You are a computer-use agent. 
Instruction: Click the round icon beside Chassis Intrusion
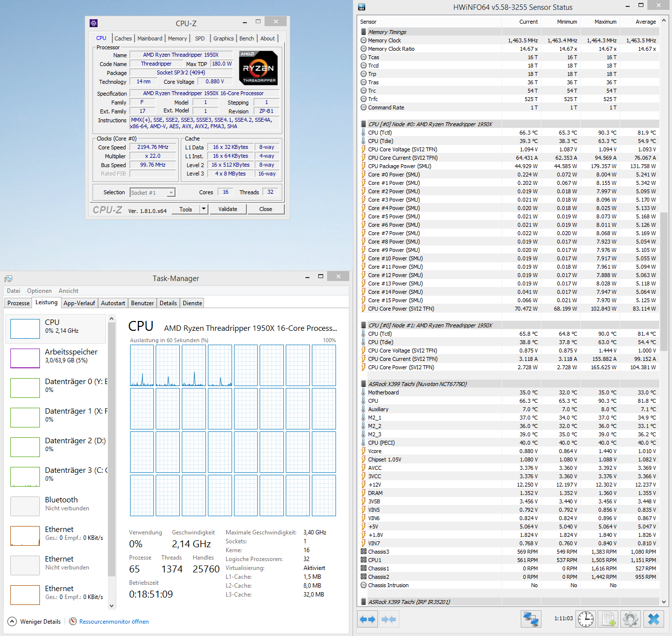(x=364, y=585)
